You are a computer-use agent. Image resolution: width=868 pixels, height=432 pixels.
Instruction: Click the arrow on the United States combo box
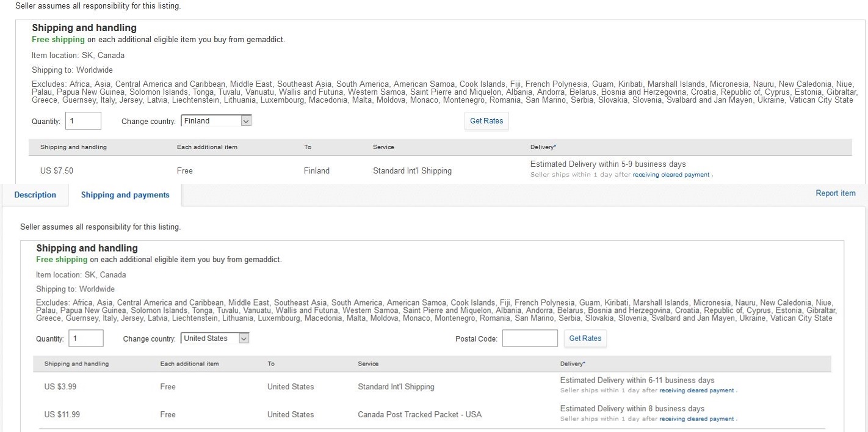click(244, 339)
